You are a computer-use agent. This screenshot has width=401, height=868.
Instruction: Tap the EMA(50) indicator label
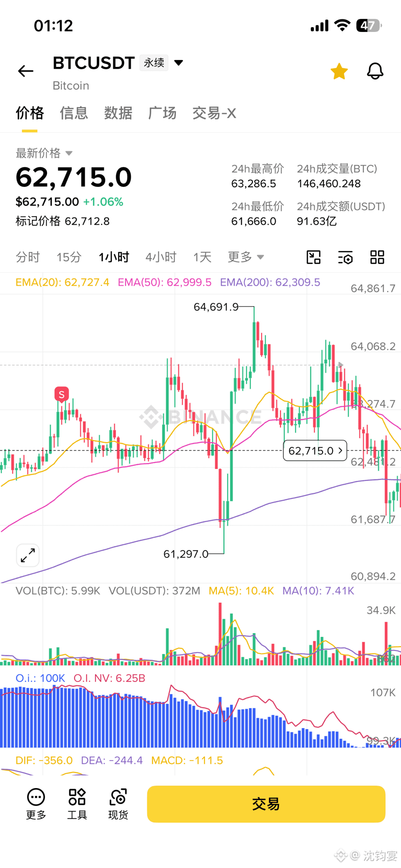point(165,282)
